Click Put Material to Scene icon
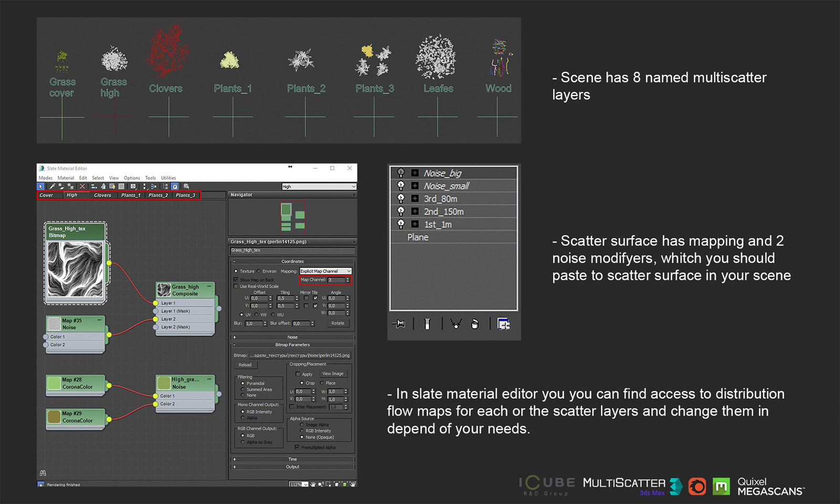The width and height of the screenshot is (840, 504). tap(61, 186)
